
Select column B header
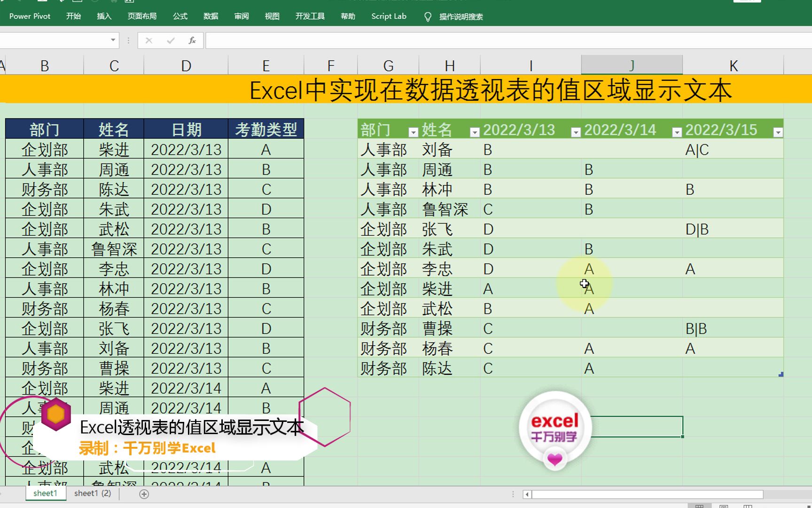click(45, 65)
